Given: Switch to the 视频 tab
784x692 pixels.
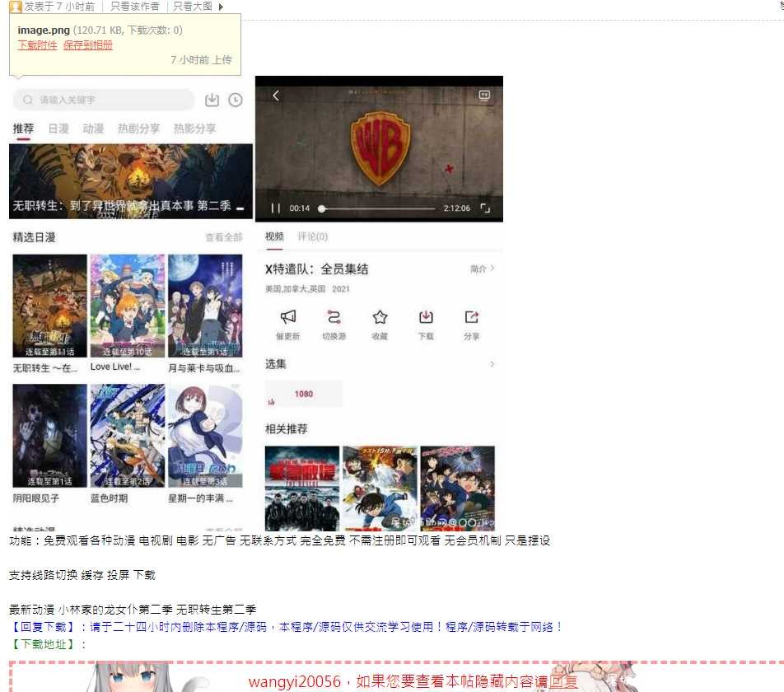Looking at the screenshot, I should pos(274,236).
